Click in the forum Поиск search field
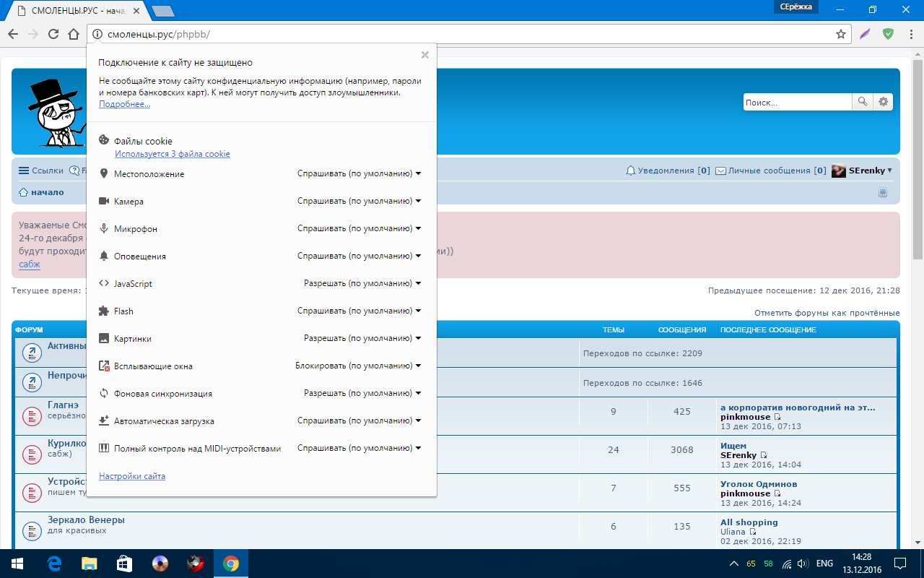The image size is (924, 578). click(797, 103)
